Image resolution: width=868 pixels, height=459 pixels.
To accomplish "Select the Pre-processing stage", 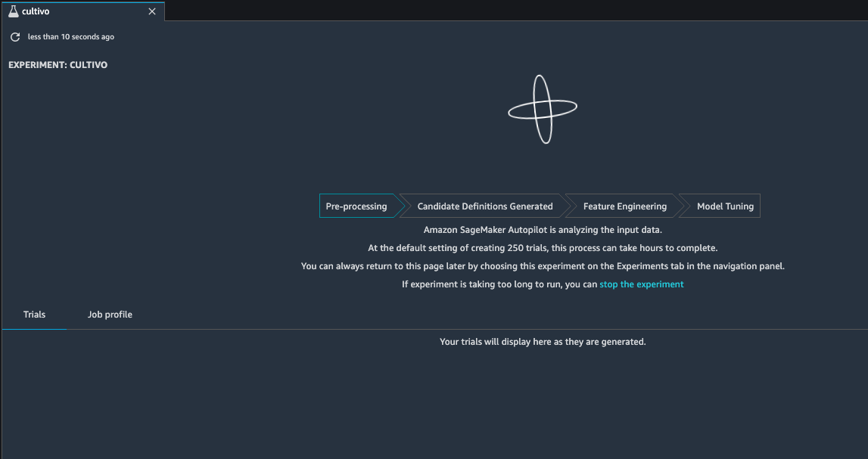I will click(x=359, y=206).
